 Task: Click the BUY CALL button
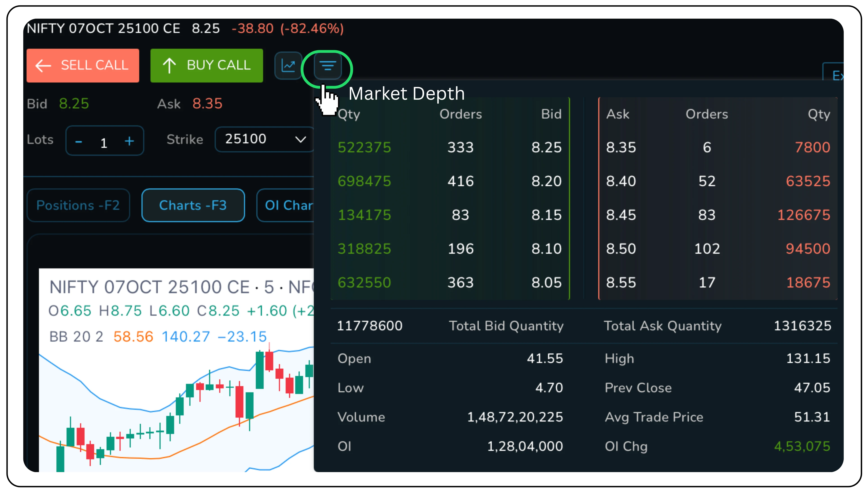point(207,65)
